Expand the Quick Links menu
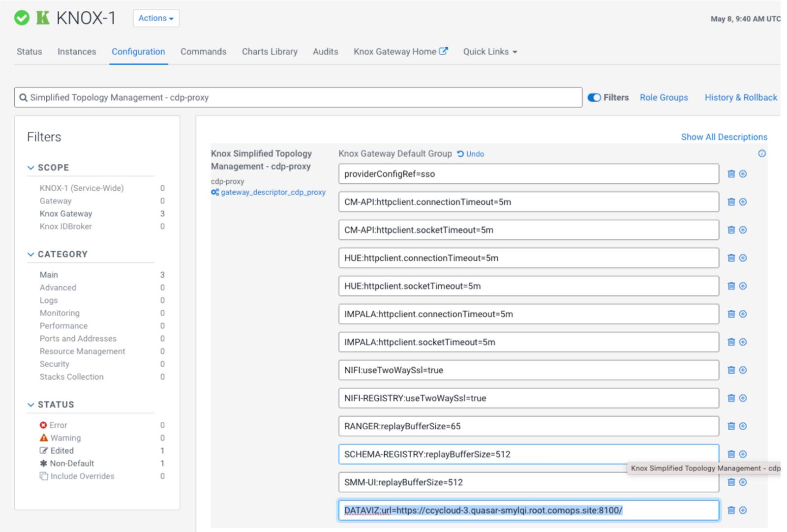787x532 pixels. [x=489, y=52]
